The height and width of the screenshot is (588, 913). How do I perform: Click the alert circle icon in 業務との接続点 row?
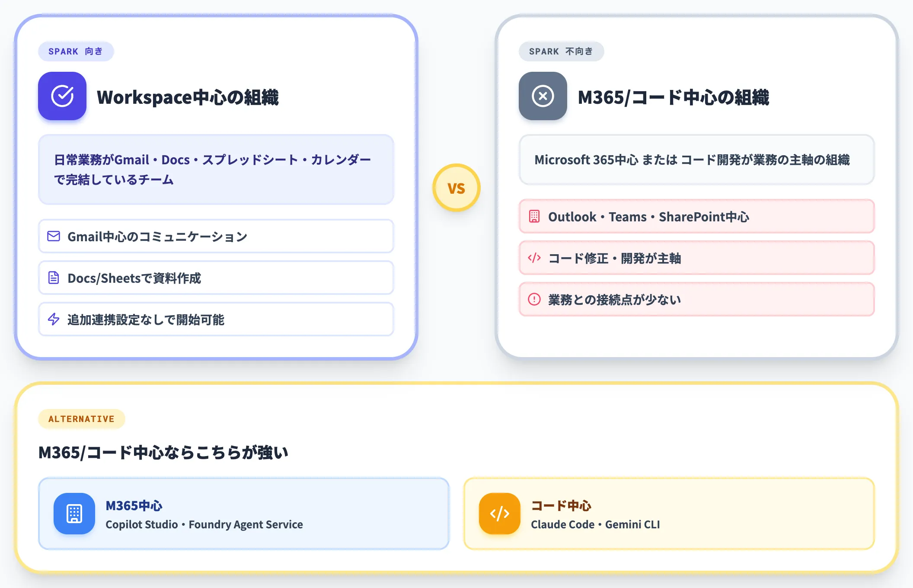(534, 299)
